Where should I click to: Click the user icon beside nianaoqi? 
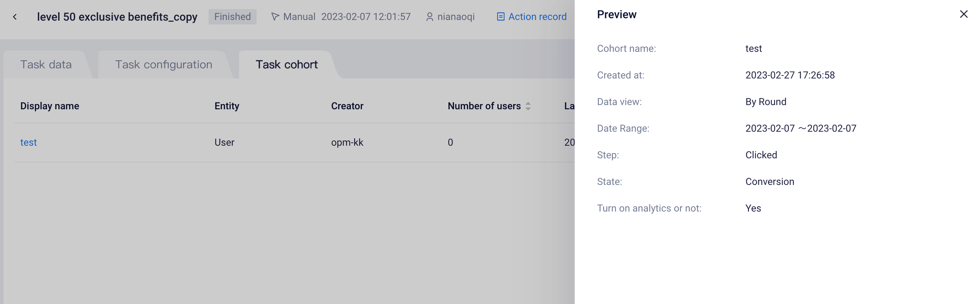(429, 17)
